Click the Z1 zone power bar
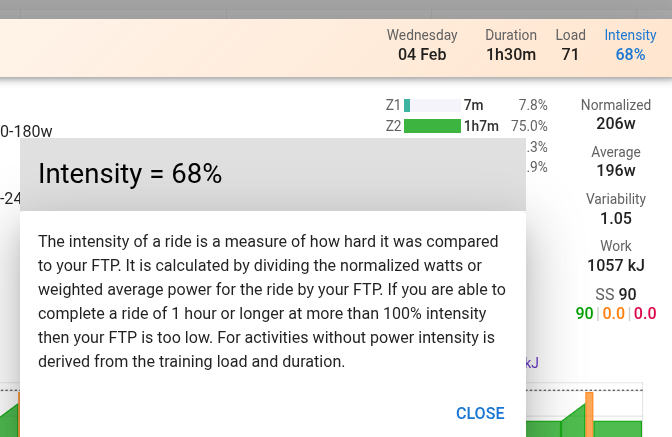This screenshot has height=437, width=672. tap(407, 105)
